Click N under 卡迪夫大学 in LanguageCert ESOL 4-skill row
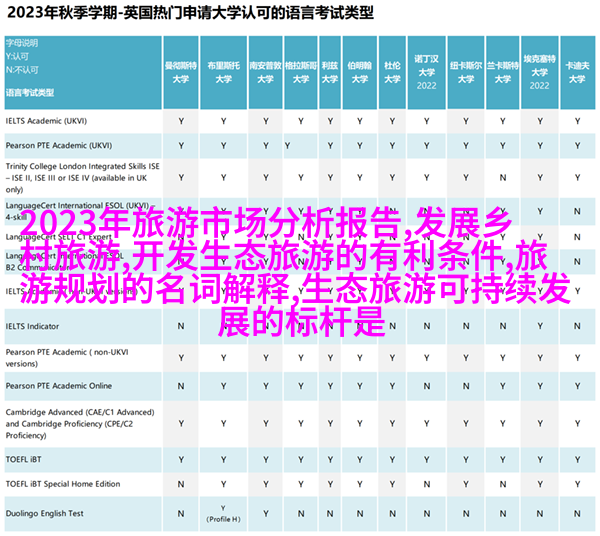 pyautogui.click(x=577, y=212)
